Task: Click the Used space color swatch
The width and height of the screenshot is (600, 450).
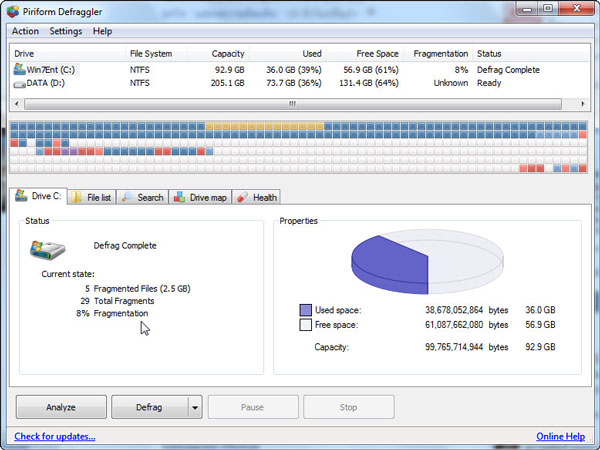Action: (305, 311)
